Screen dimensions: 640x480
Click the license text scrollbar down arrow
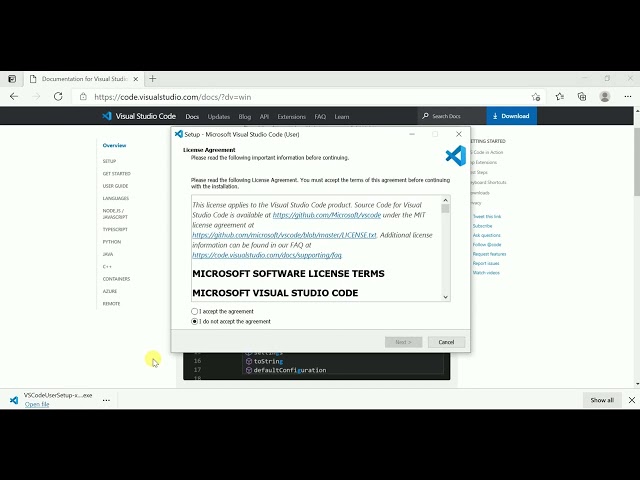click(x=446, y=297)
